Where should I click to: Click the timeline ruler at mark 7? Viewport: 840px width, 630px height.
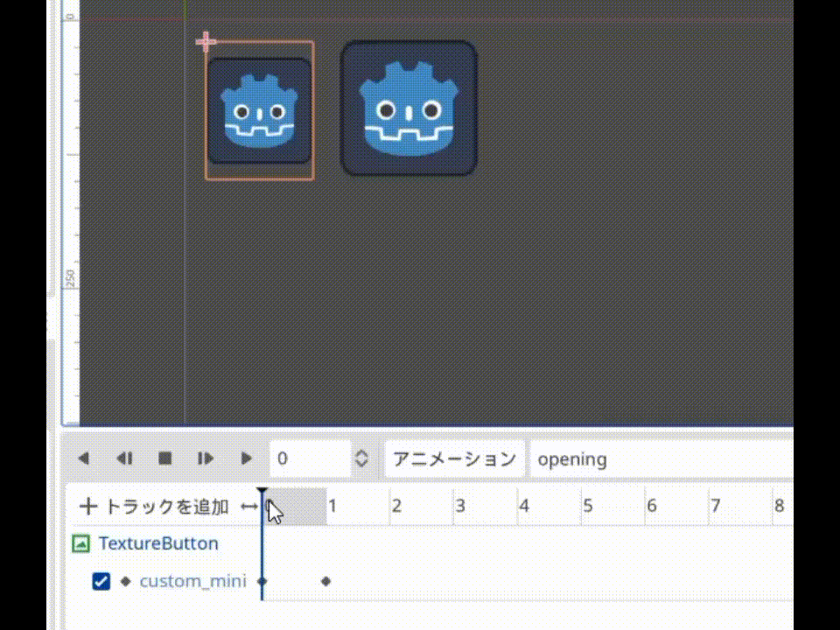pyautogui.click(x=716, y=506)
